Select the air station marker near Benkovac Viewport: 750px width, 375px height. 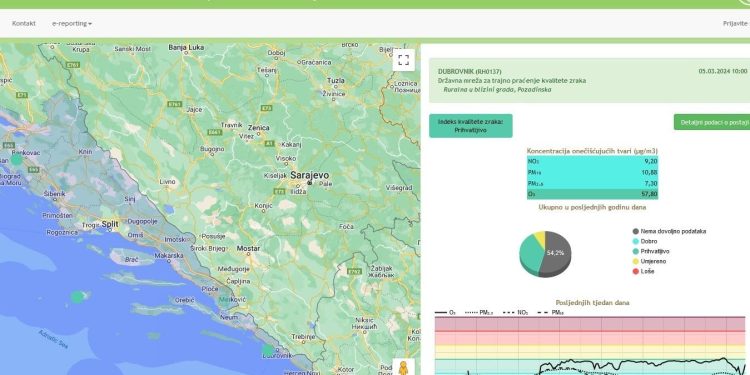[17, 160]
